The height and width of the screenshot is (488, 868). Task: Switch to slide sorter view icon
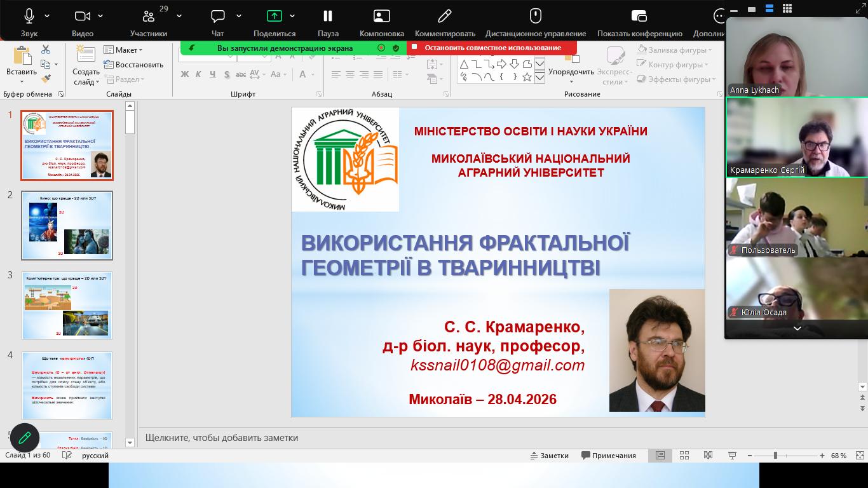click(684, 456)
